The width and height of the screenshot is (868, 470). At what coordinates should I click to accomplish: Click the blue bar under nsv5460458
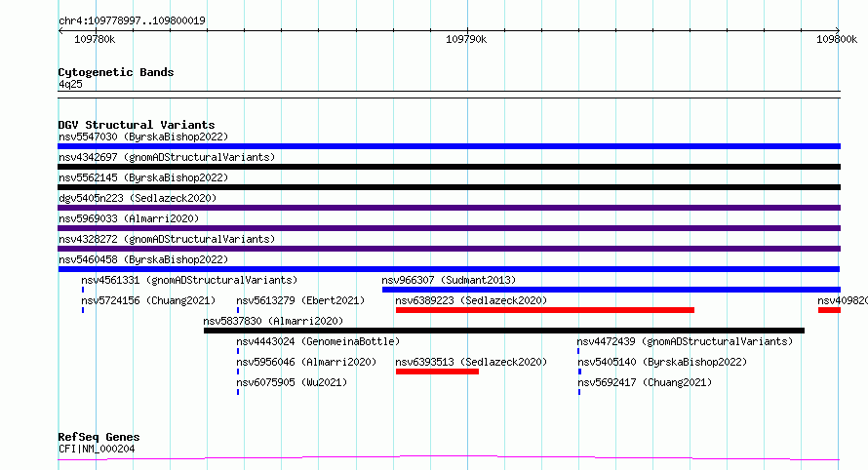[x=449, y=269]
